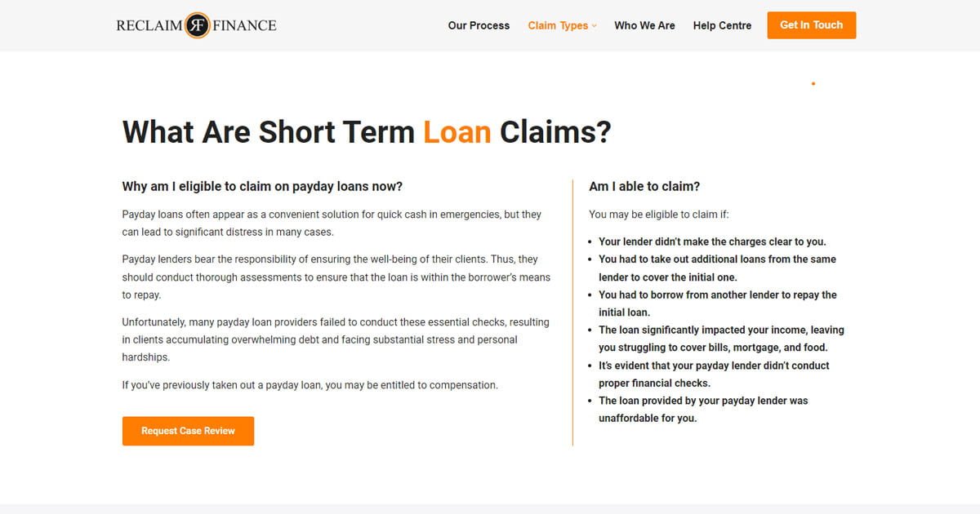This screenshot has width=980, height=514.
Task: Click the Reclaim Finance RF logo icon
Action: click(197, 25)
